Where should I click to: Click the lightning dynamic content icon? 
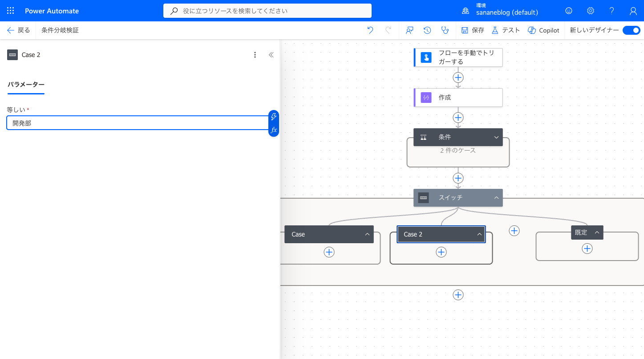point(274,117)
